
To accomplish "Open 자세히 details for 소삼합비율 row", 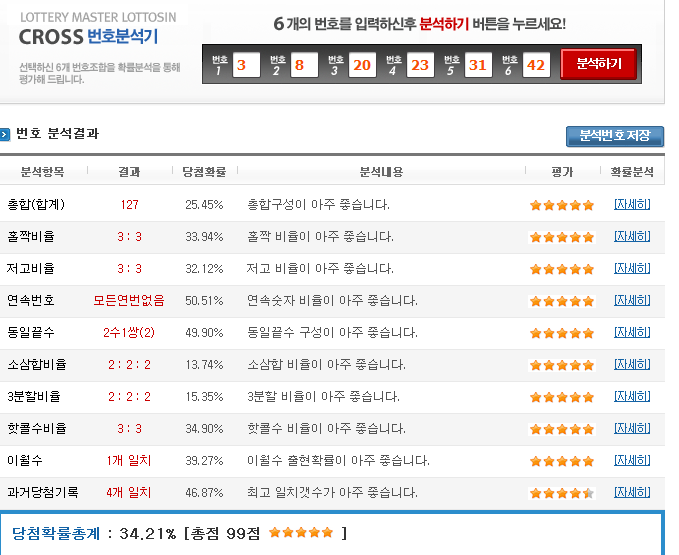I will pos(632,365).
